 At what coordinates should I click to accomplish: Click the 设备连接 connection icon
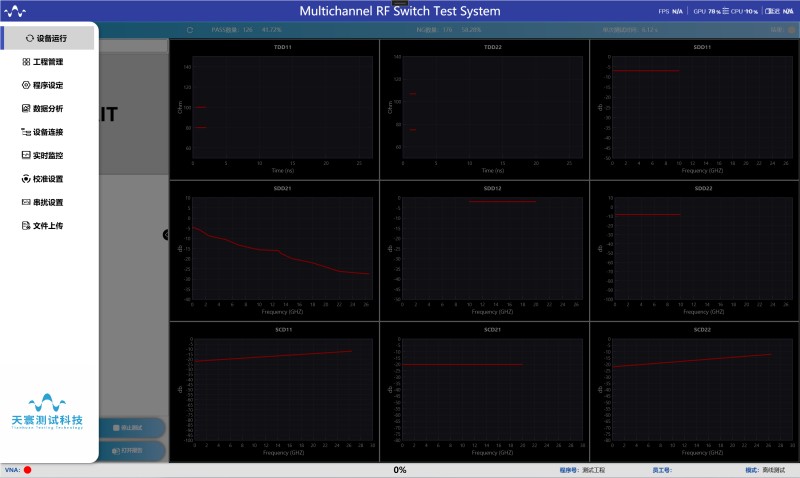coord(26,132)
